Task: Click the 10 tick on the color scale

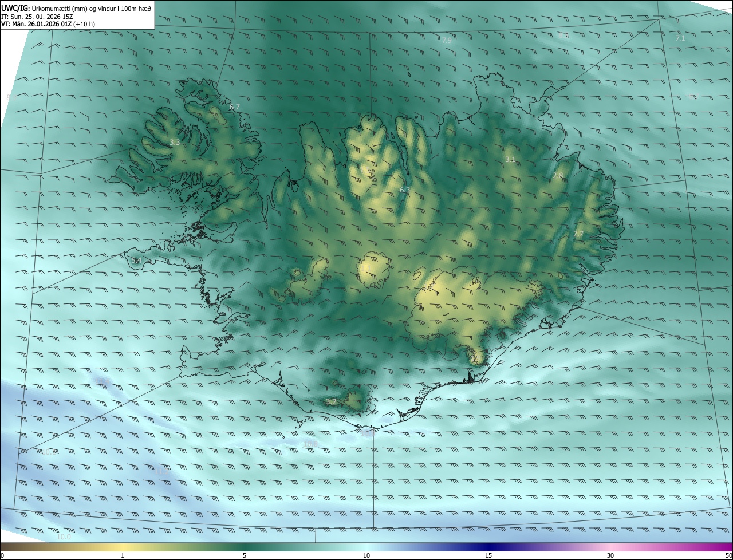Action: click(366, 555)
